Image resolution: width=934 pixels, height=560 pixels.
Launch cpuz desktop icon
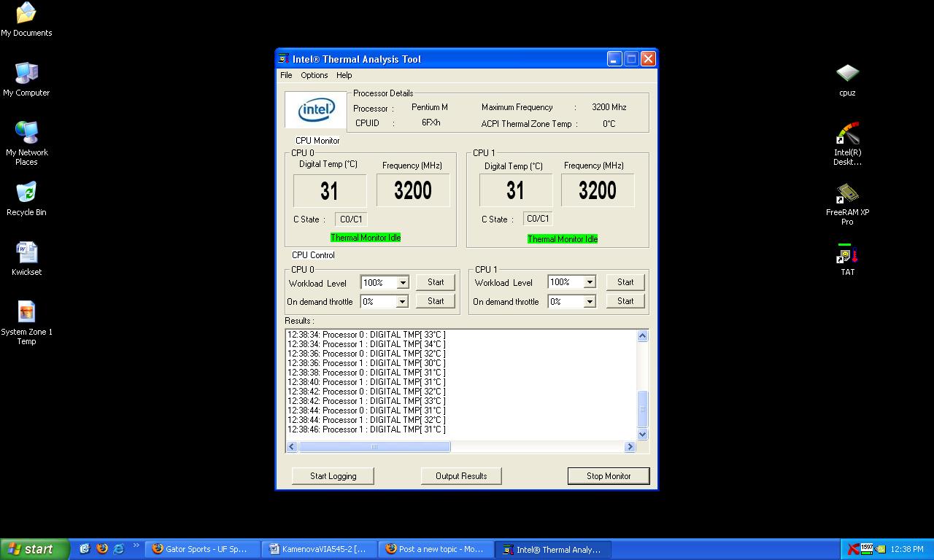tap(847, 79)
